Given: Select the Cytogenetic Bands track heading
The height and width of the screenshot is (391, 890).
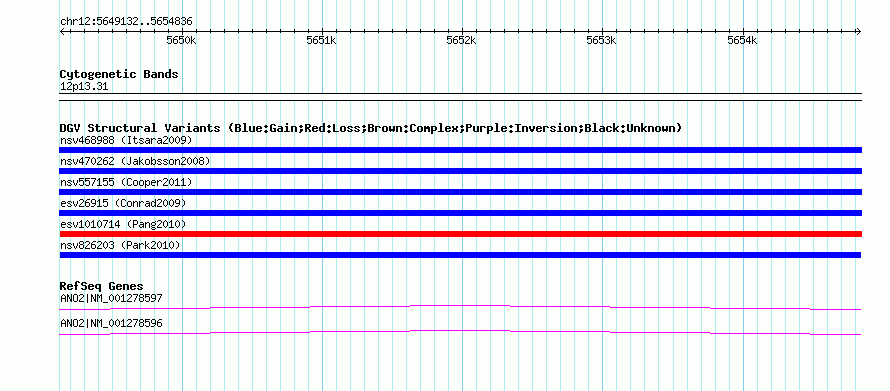Looking at the screenshot, I should tap(119, 74).
